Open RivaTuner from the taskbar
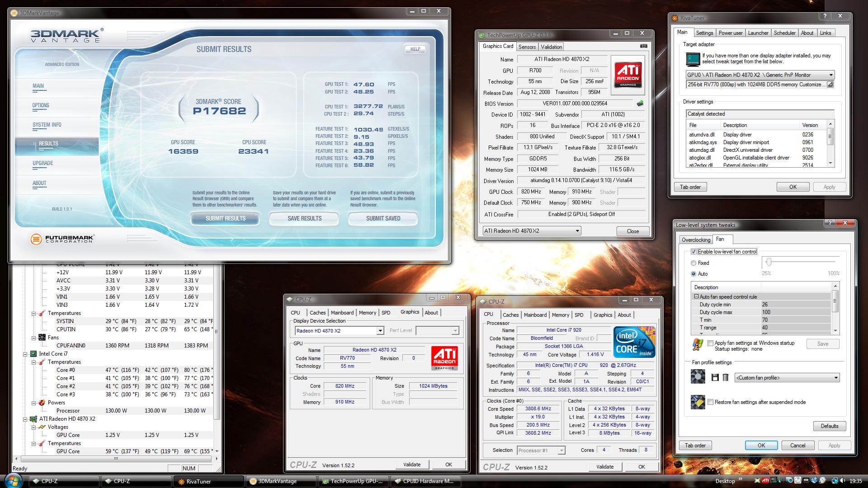The image size is (868, 488). 209,481
